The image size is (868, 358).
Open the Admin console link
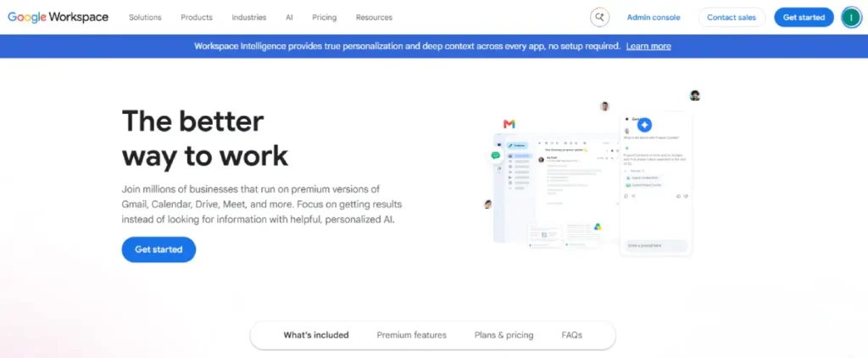coord(654,17)
